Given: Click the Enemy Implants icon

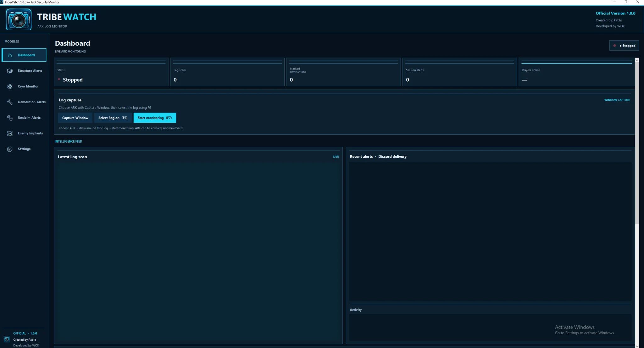Looking at the screenshot, I should pyautogui.click(x=10, y=133).
